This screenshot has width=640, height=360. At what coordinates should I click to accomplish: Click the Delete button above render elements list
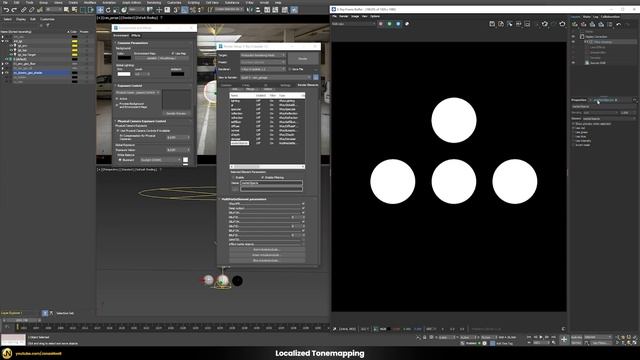coord(268,89)
